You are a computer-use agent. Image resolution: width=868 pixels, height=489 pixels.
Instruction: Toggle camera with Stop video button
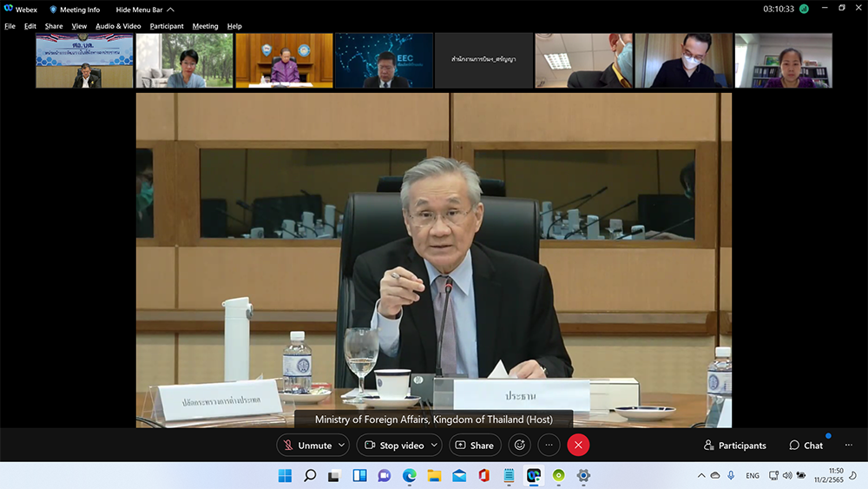394,446
